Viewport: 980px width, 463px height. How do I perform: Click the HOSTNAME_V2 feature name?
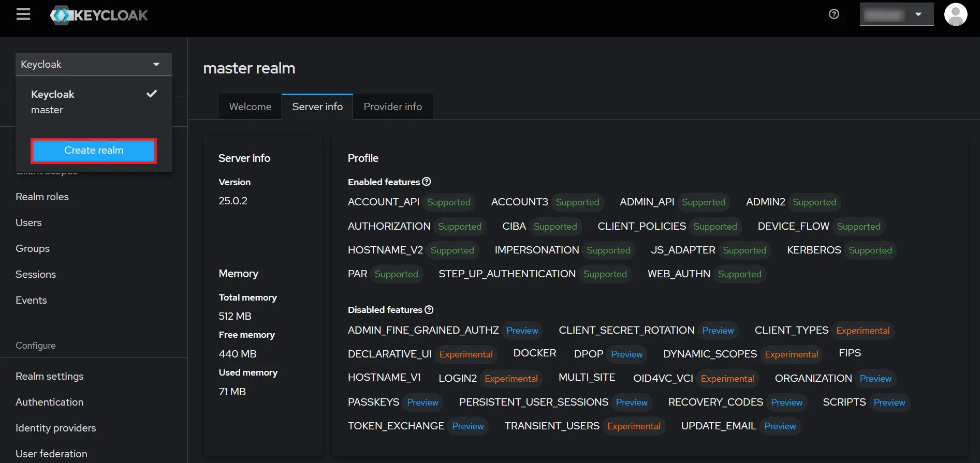386,250
